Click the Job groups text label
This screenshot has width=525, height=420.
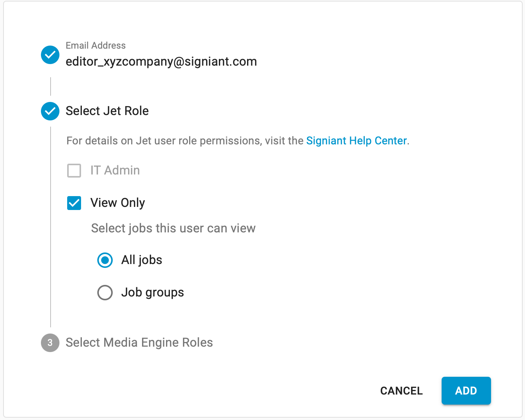[152, 293]
